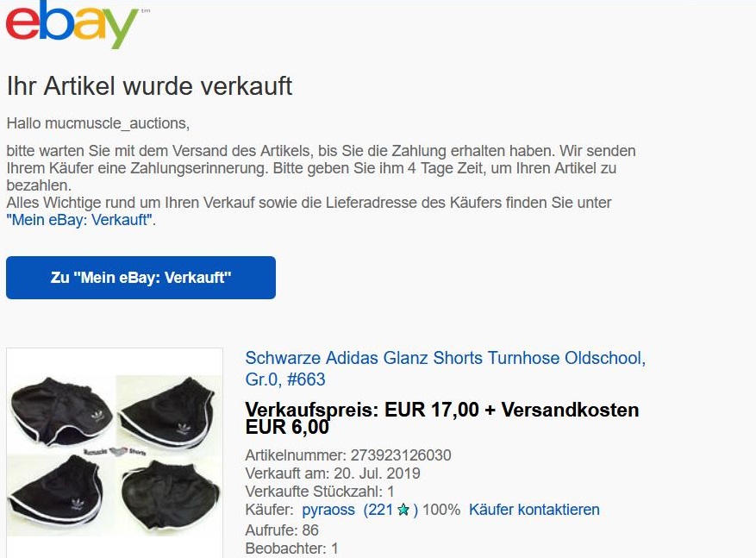Click the top-right shorts photo

click(169, 415)
